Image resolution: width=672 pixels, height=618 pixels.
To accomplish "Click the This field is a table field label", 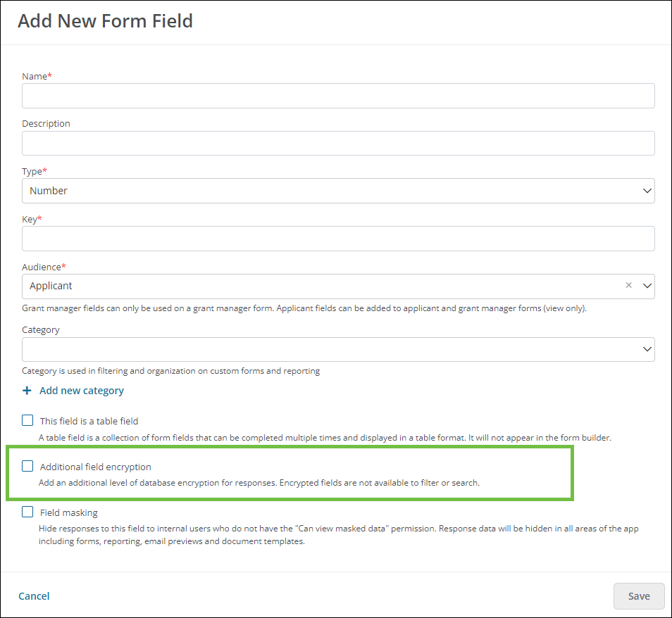I will [x=89, y=421].
